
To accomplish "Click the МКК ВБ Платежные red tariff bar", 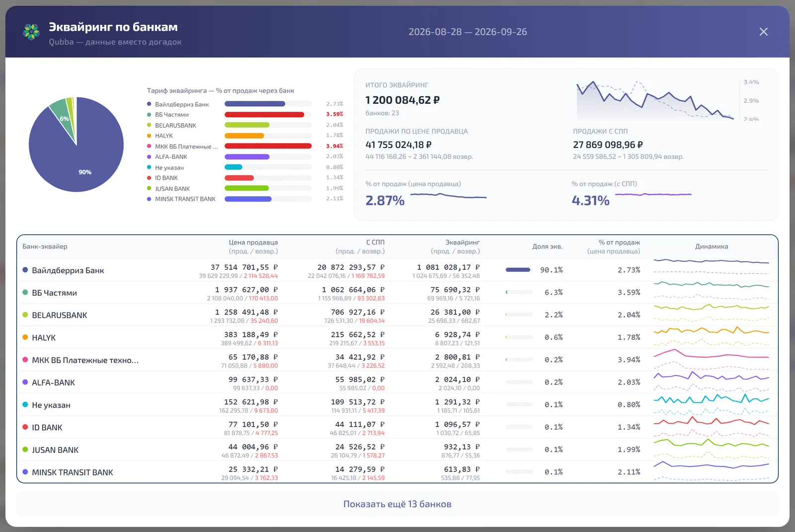I will 268,146.
